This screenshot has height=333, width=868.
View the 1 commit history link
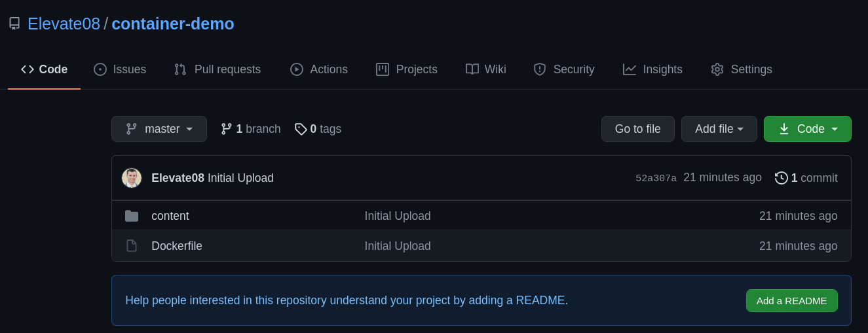coord(806,178)
